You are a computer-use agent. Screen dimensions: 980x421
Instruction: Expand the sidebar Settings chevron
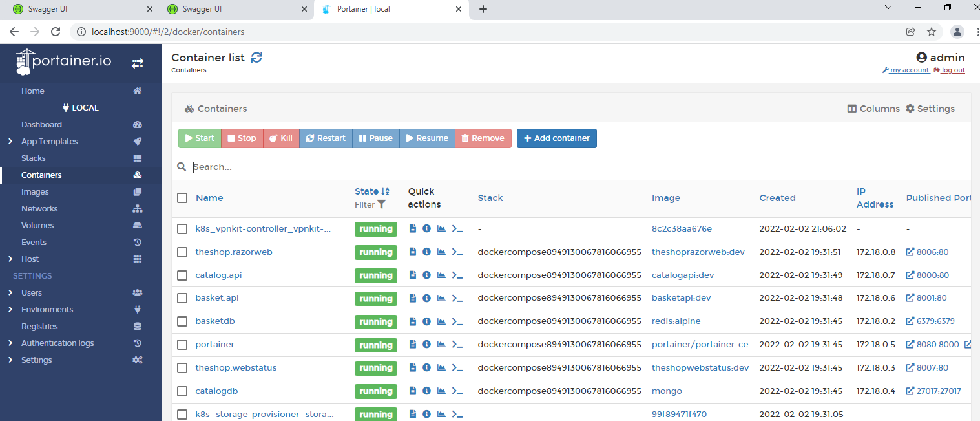click(x=10, y=360)
